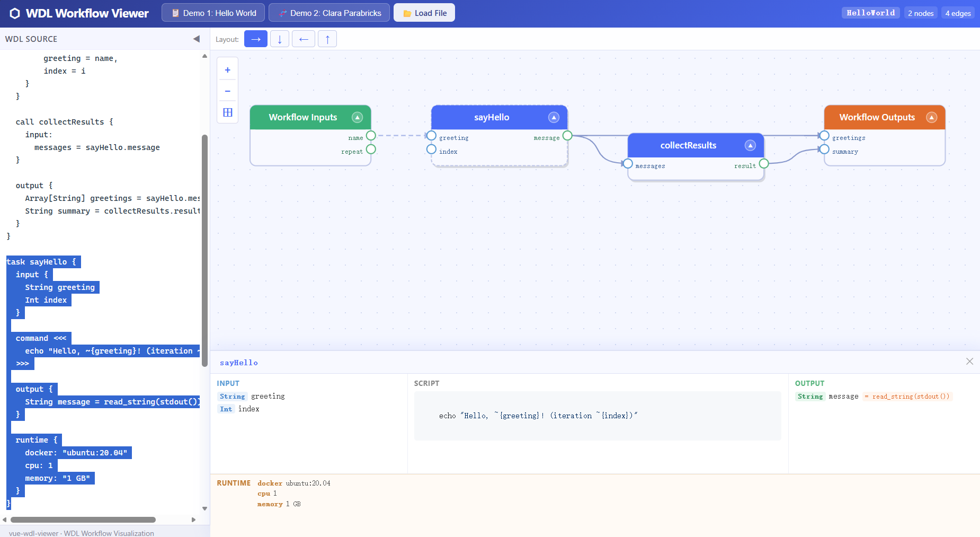Image resolution: width=980 pixels, height=537 pixels.
Task: Click the messages input port on collectResults
Action: [x=628, y=164]
